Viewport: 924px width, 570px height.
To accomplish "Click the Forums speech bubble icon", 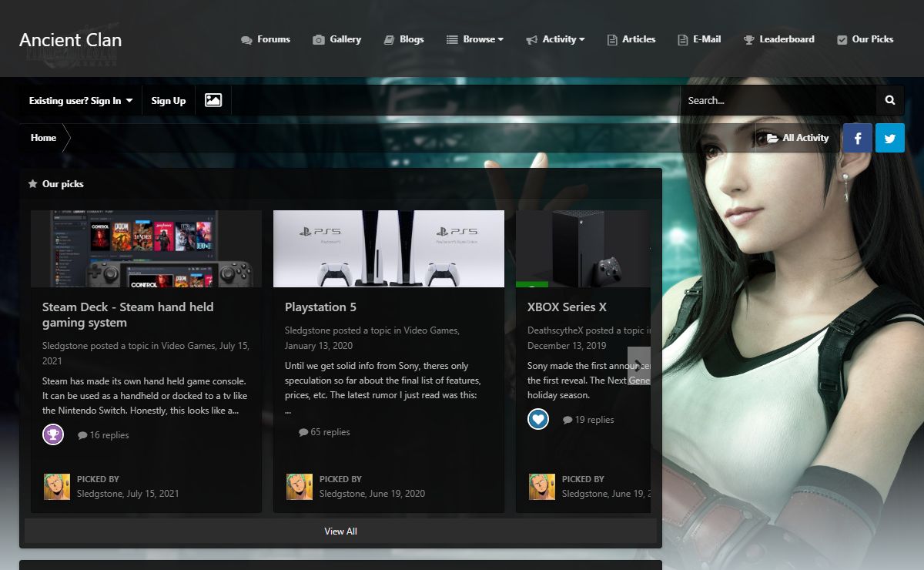I will pyautogui.click(x=246, y=40).
